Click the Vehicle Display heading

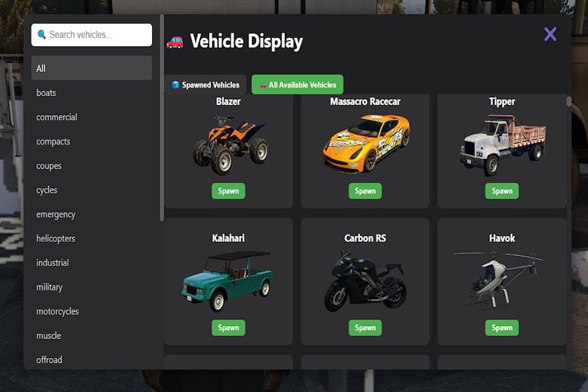point(246,42)
